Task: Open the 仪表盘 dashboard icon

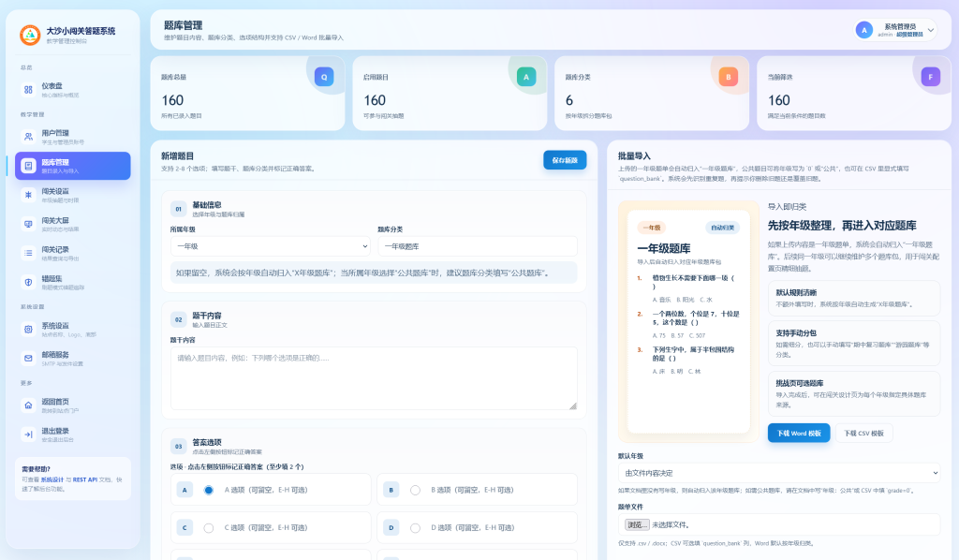Action: pos(28,89)
